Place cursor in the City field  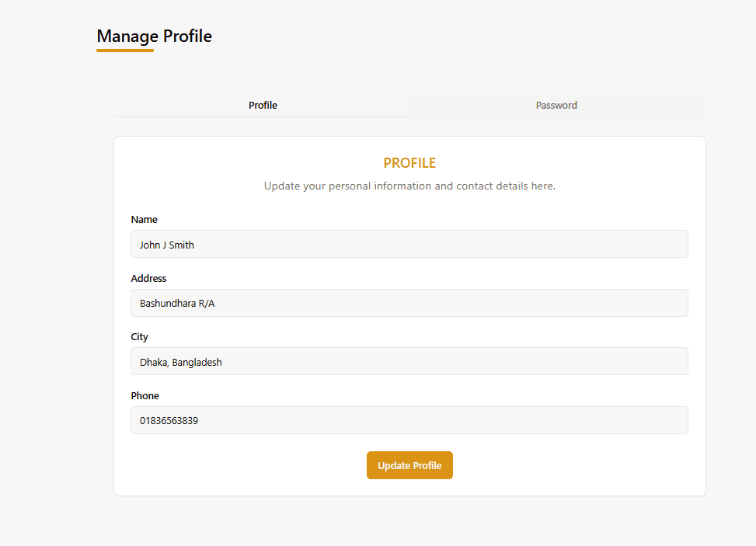click(x=409, y=361)
